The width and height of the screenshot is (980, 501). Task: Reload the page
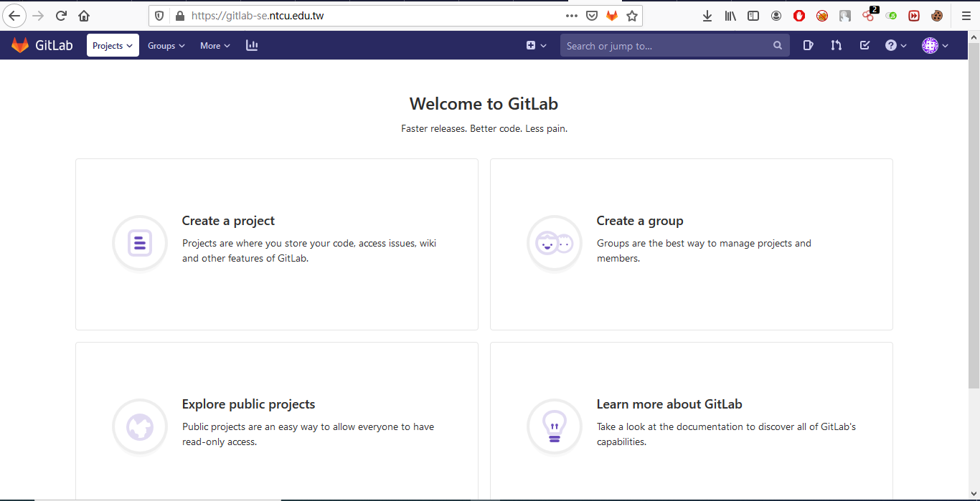(61, 16)
